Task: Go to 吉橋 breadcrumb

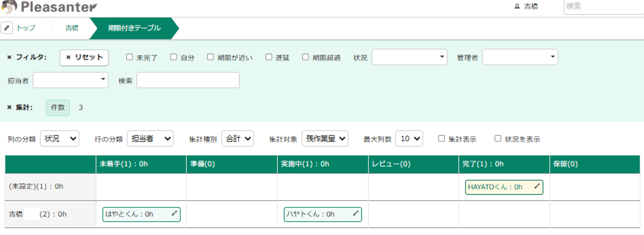Action: click(72, 28)
